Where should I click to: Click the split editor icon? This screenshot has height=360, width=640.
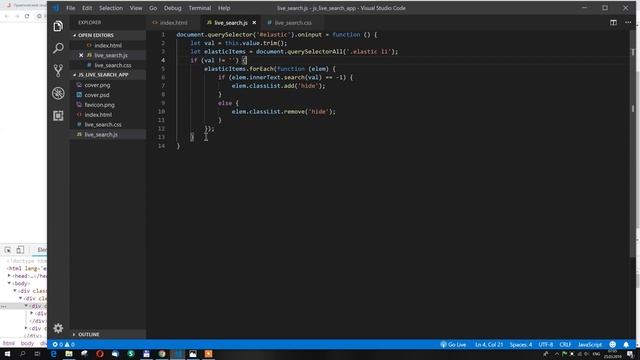click(613, 22)
